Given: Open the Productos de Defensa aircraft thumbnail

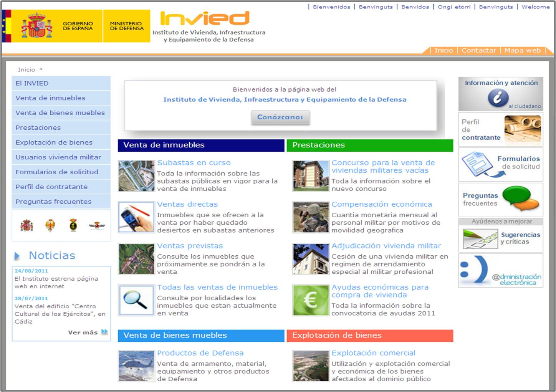Looking at the screenshot, I should click(136, 366).
